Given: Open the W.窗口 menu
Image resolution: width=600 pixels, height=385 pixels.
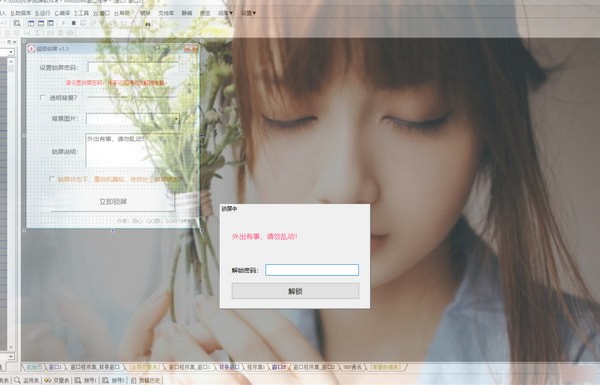Looking at the screenshot, I should (101, 13).
